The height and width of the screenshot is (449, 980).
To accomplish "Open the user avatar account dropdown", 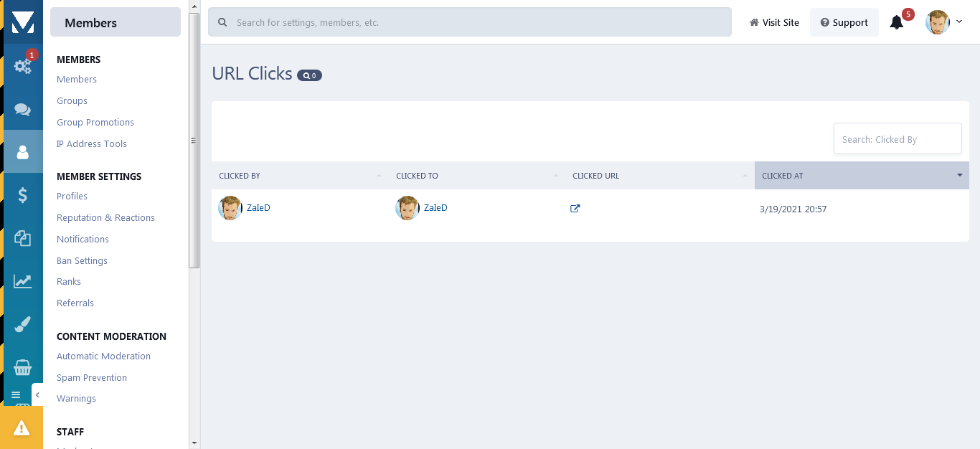I will 943,22.
